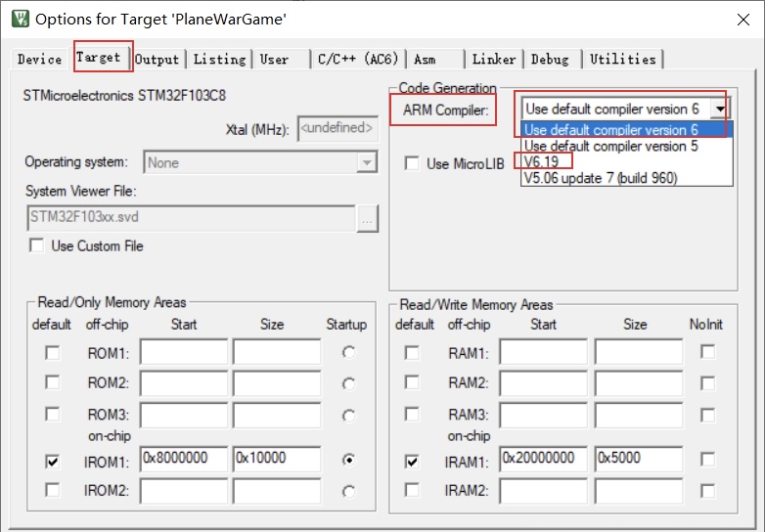
Task: Select the ROM1 Startup radio button
Action: pyautogui.click(x=348, y=352)
